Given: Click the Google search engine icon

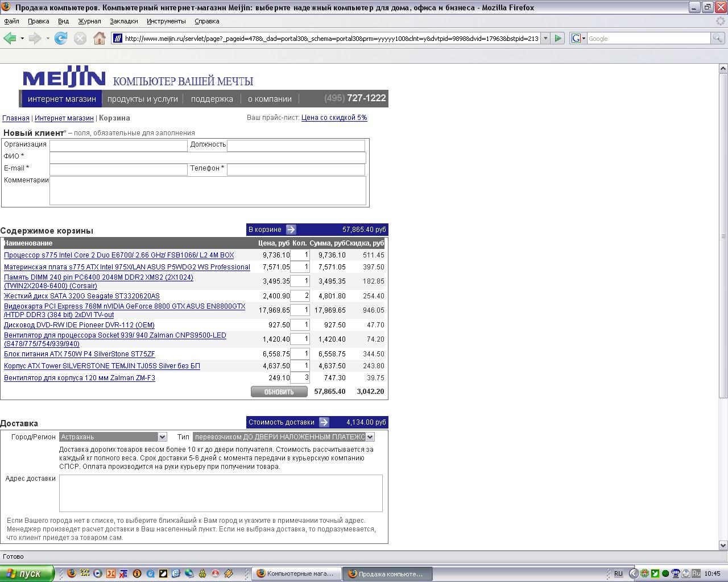Looking at the screenshot, I should click(x=576, y=38).
